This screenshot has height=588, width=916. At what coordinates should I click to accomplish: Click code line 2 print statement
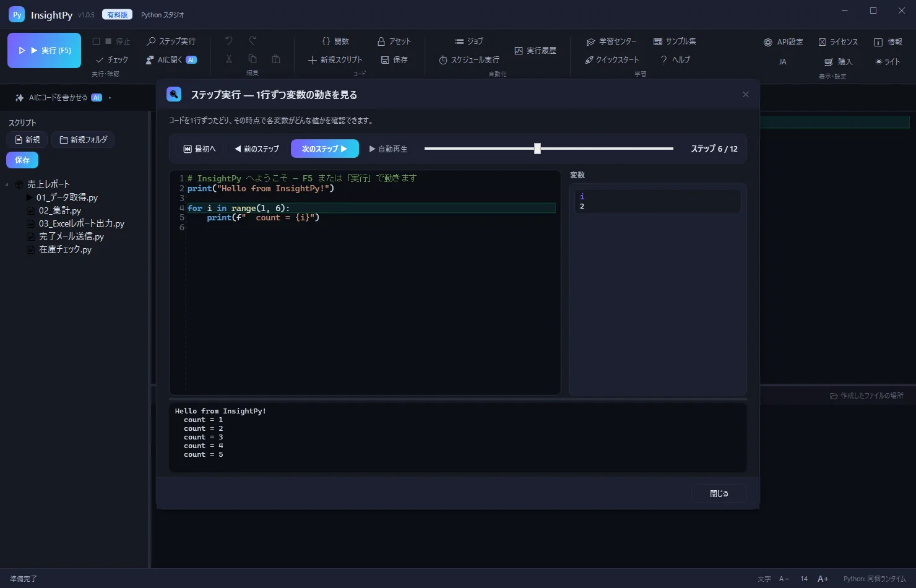click(x=261, y=189)
